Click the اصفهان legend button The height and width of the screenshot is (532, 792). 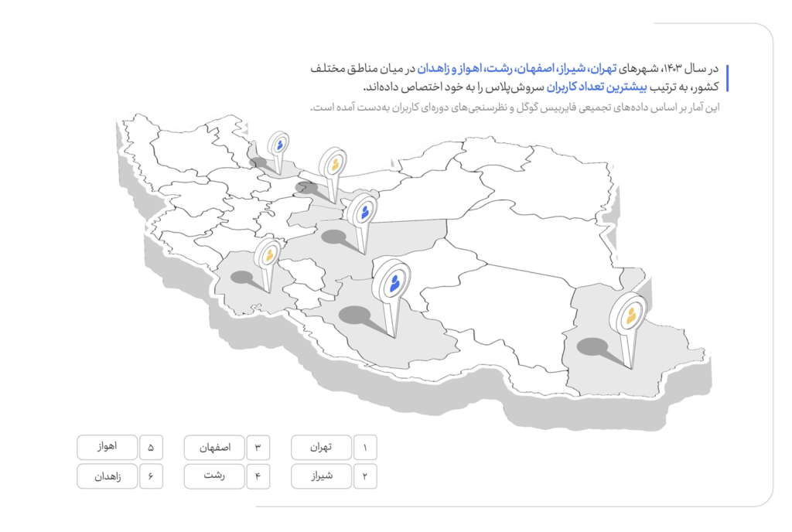tap(213, 447)
